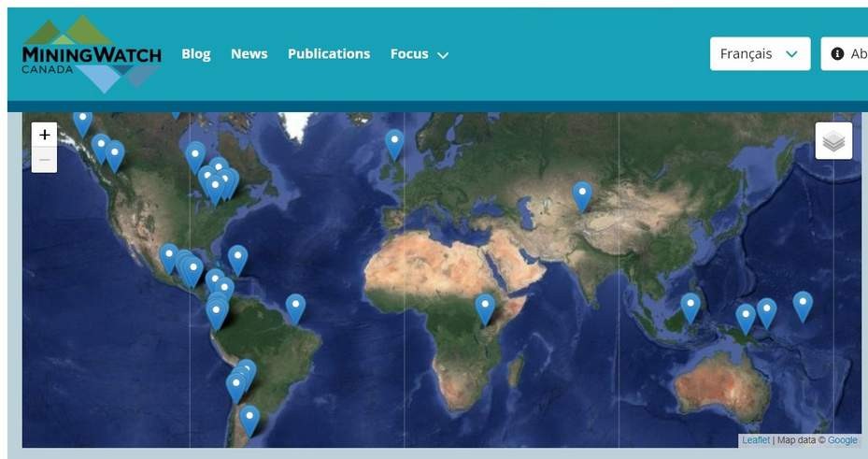Zoom in on the map

pyautogui.click(x=44, y=135)
